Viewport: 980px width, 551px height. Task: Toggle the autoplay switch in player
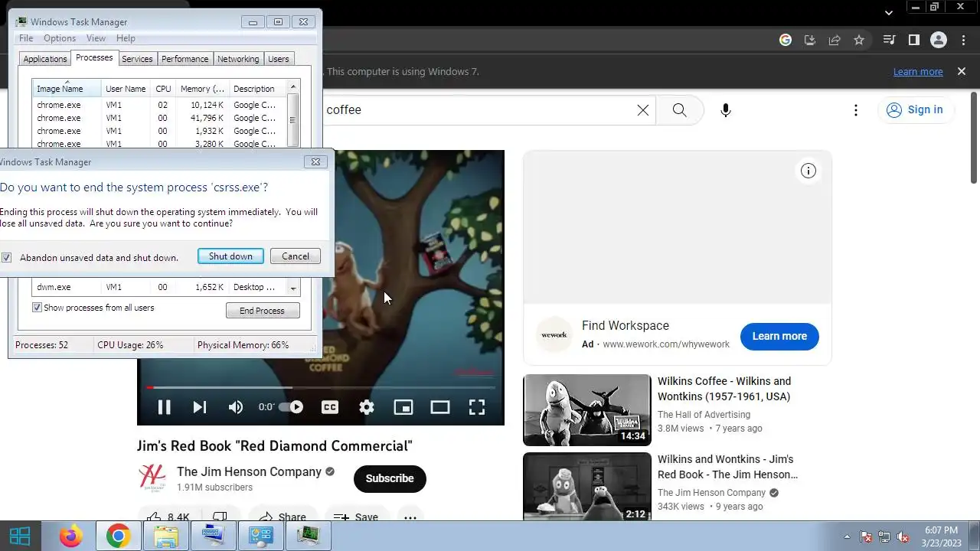291,407
